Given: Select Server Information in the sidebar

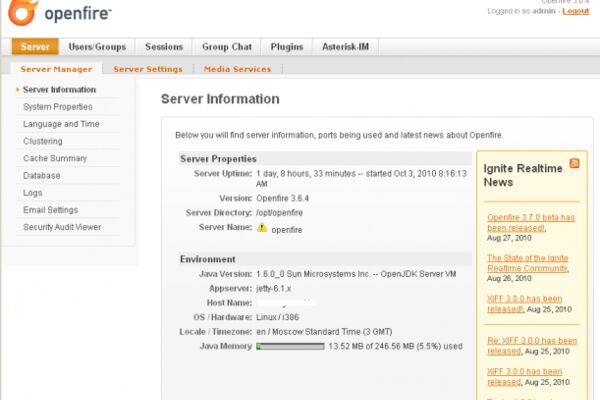Looking at the screenshot, I should [59, 90].
